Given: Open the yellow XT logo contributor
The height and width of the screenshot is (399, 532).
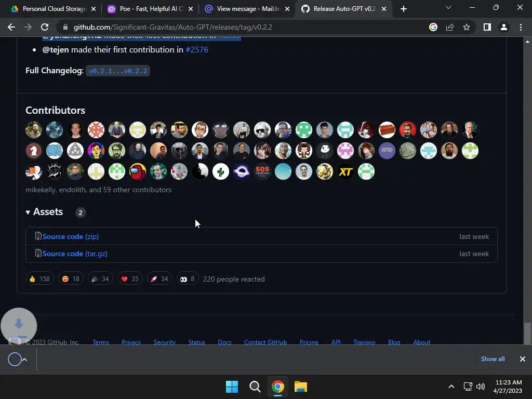Looking at the screenshot, I should [345, 171].
